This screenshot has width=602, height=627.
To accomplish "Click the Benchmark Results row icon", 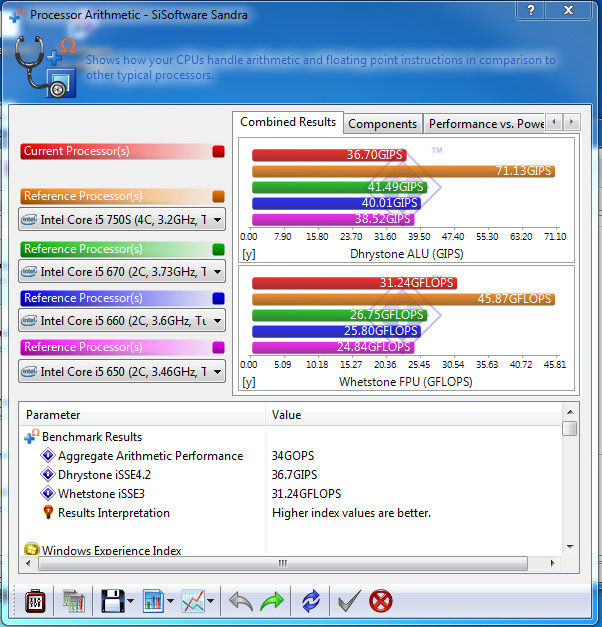I will pos(32,436).
